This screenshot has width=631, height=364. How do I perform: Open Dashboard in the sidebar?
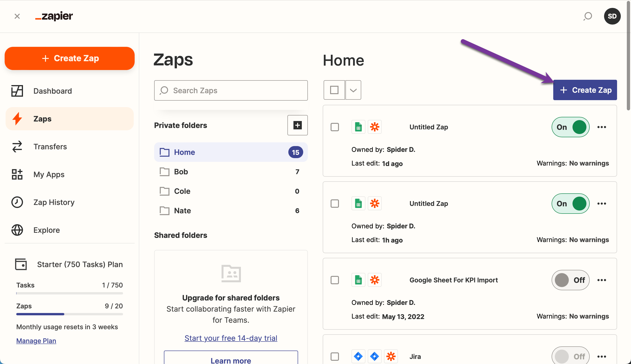pyautogui.click(x=70, y=91)
